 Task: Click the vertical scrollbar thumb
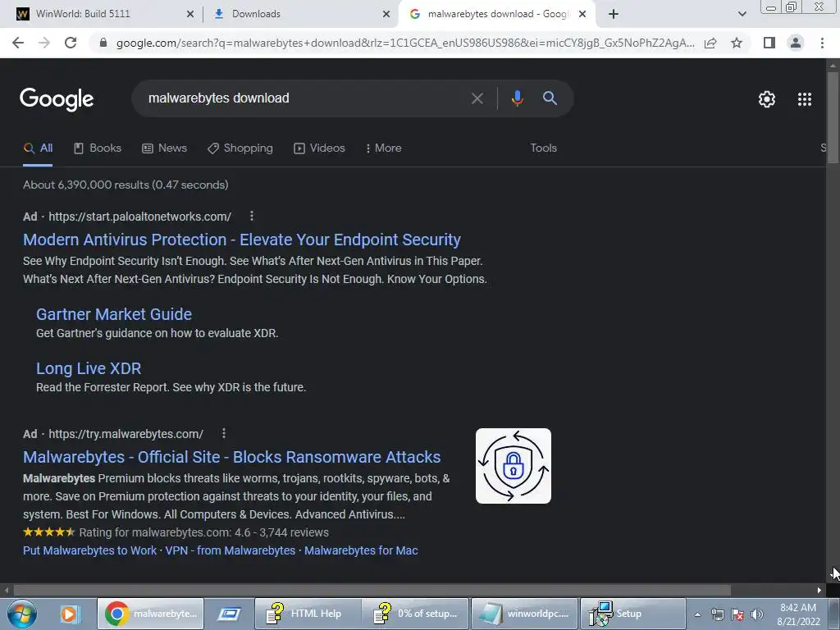[833, 118]
